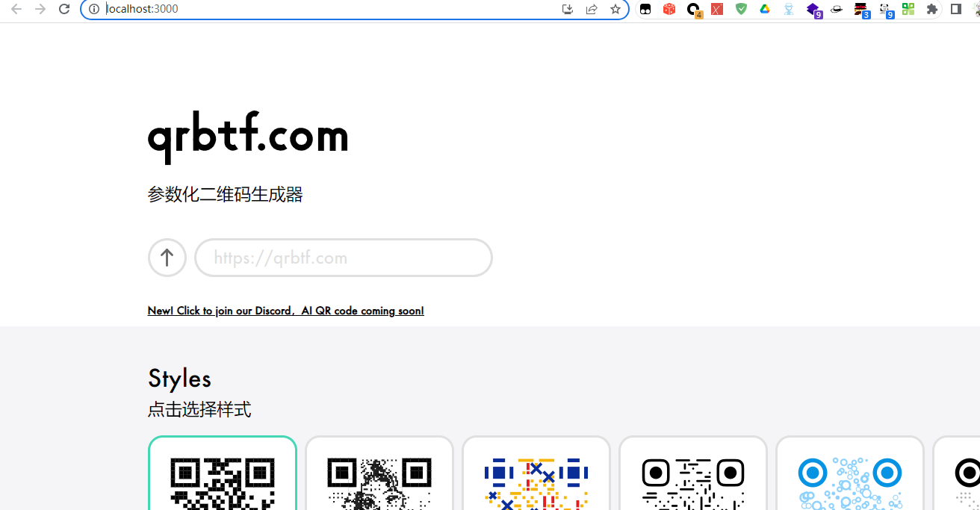
Task: Share this page via share icon
Action: point(592,9)
